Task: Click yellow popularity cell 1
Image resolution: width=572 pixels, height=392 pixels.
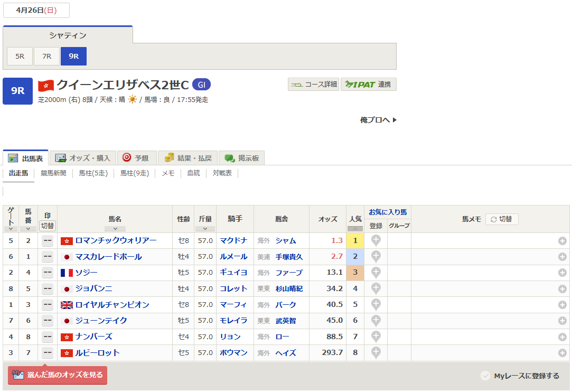Action: click(355, 241)
